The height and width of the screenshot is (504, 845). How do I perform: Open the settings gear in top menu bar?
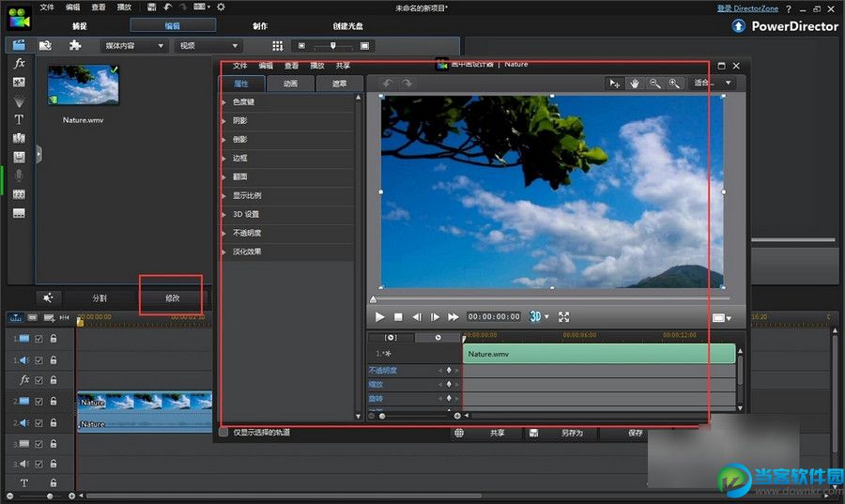pos(221,8)
